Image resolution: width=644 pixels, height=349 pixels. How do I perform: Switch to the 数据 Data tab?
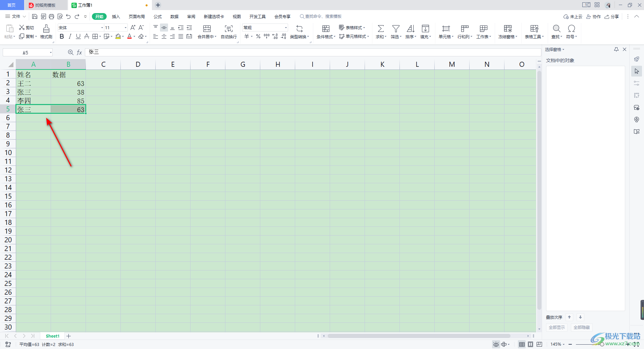click(174, 16)
